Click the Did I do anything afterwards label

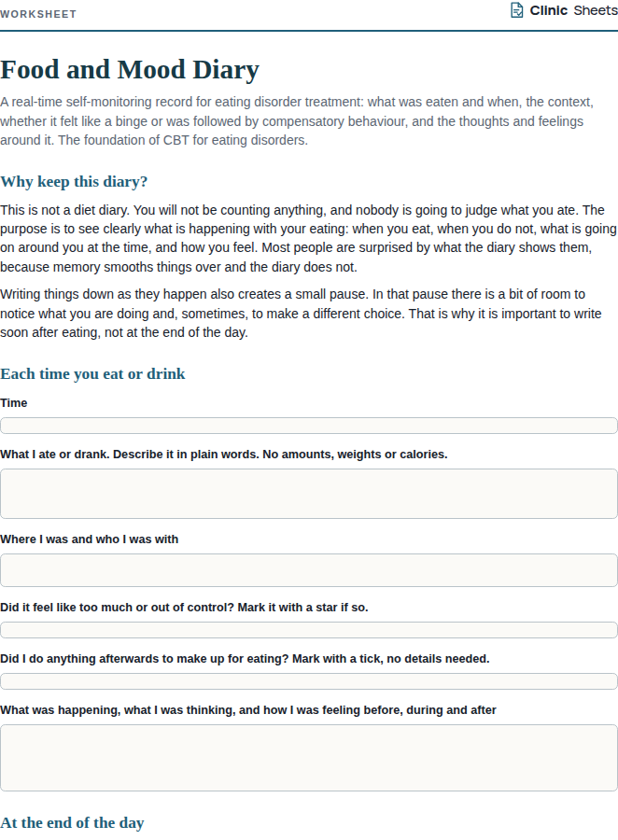coord(245,659)
